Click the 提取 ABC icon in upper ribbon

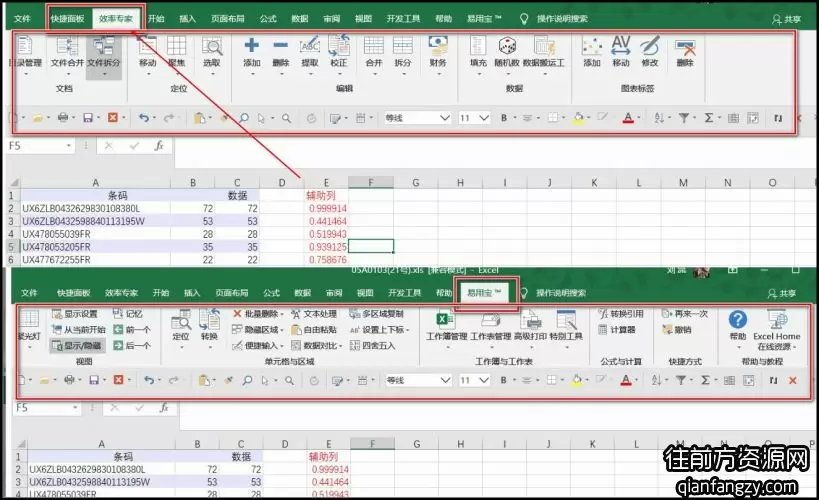tap(310, 45)
